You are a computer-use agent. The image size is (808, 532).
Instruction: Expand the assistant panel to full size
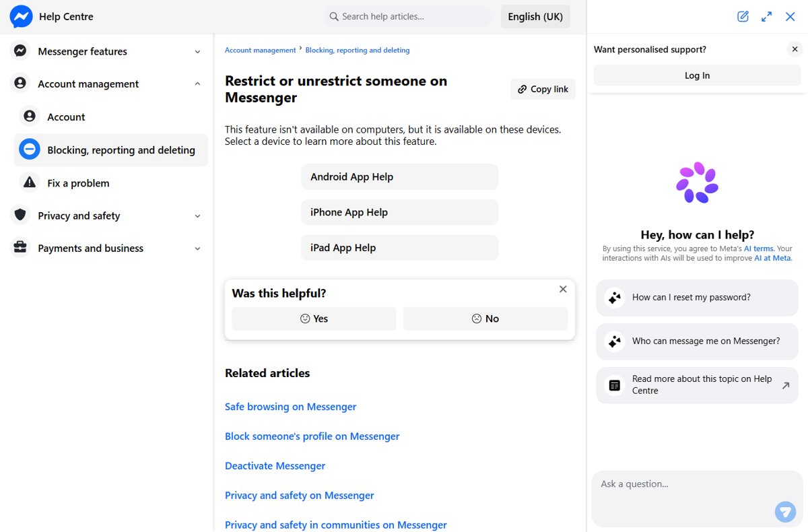[766, 17]
